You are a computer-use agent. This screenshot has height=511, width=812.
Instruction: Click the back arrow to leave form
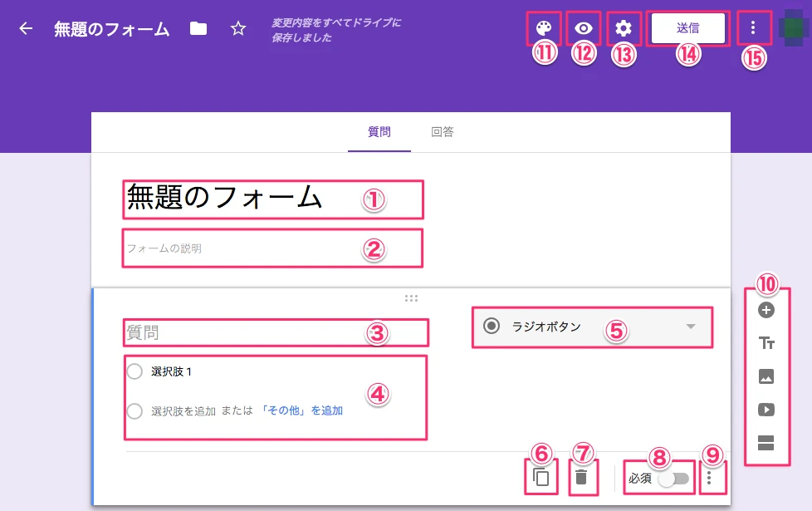coord(26,28)
